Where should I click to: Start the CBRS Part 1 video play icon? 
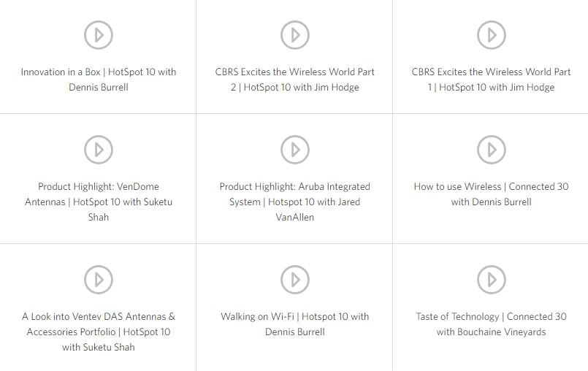(x=491, y=34)
